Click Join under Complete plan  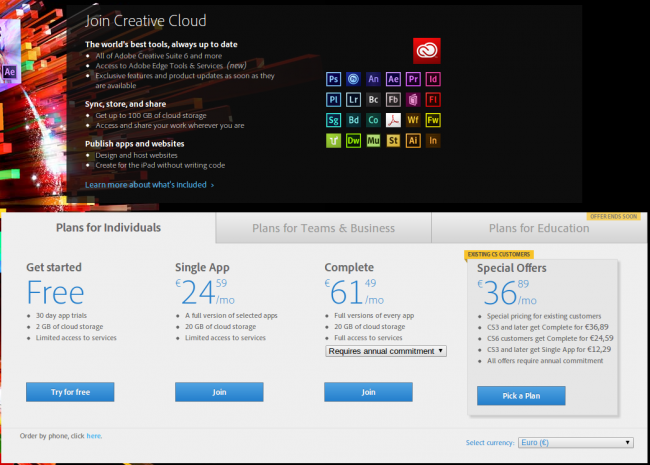368,392
